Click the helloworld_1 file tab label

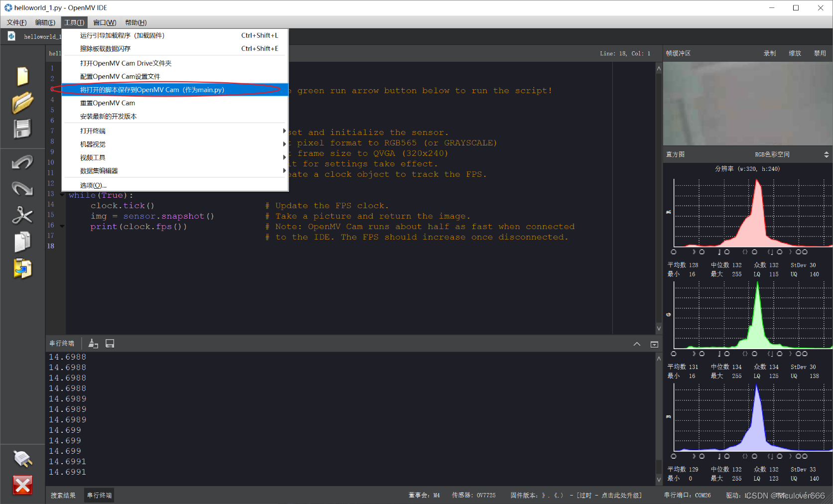[x=42, y=37]
